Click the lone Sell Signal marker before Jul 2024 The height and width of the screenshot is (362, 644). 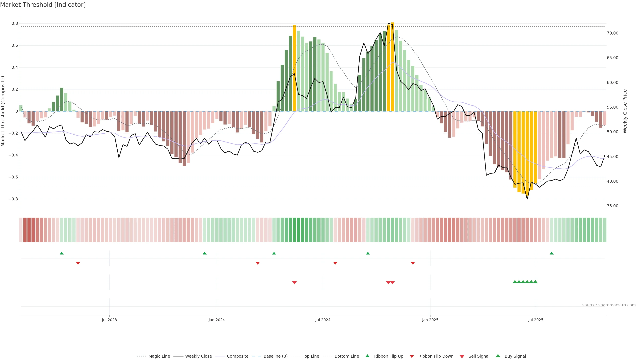point(294,283)
